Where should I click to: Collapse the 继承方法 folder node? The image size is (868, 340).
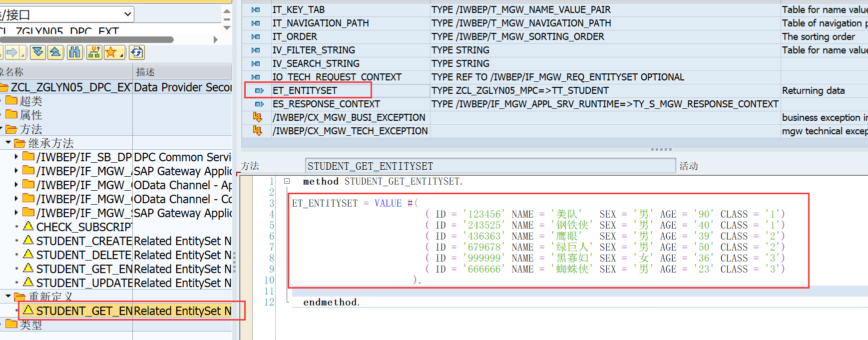(8, 143)
